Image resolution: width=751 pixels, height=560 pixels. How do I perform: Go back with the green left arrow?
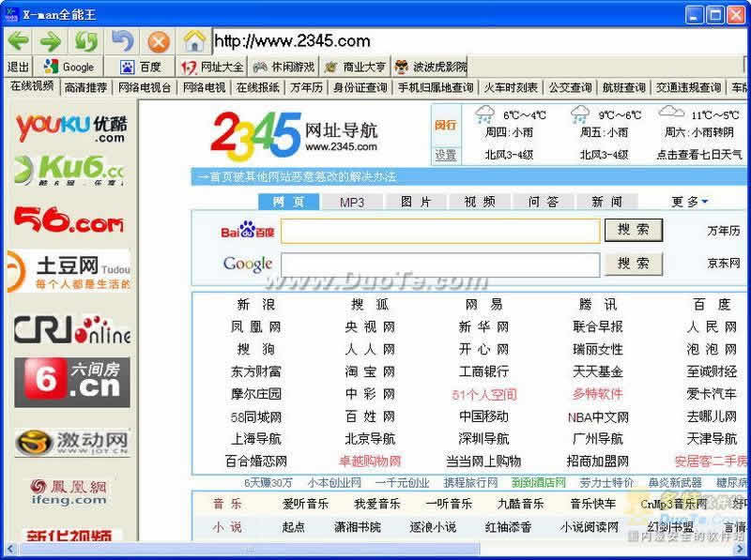19,41
